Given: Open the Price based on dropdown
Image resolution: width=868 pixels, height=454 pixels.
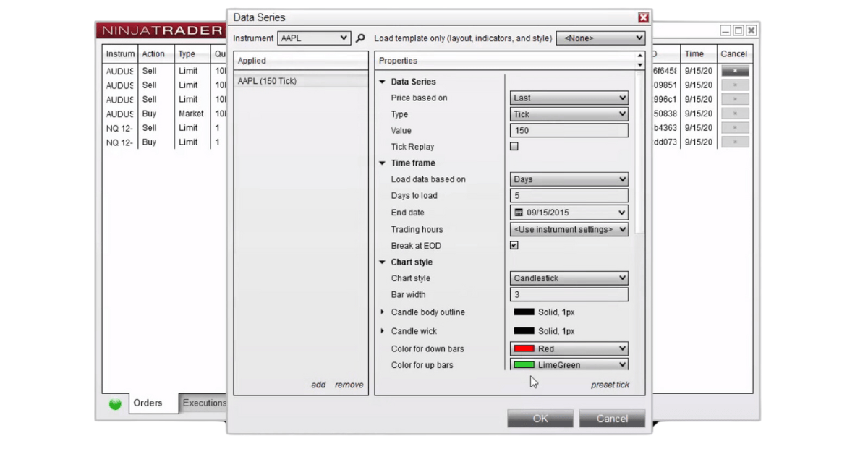Looking at the screenshot, I should point(569,98).
